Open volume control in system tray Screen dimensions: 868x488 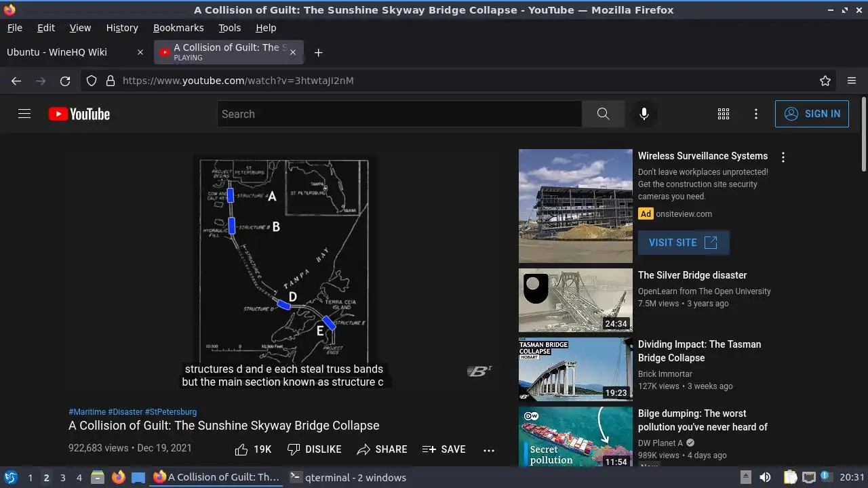765,477
